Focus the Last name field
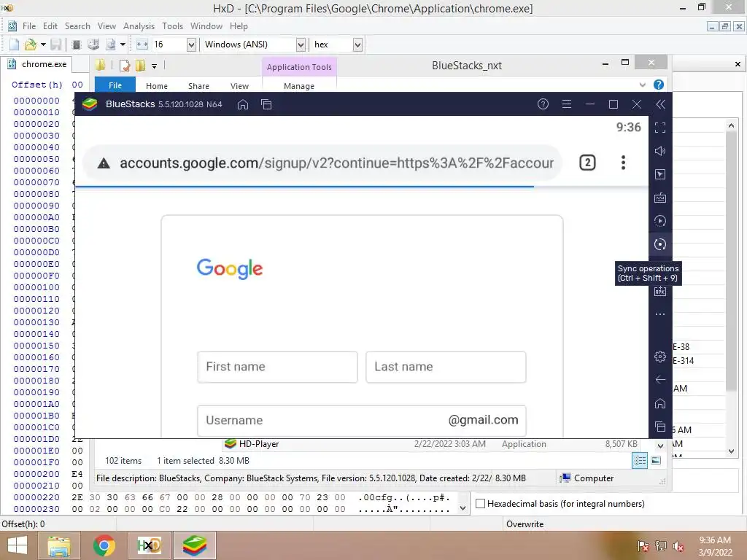Image resolution: width=747 pixels, height=560 pixels. pos(446,367)
